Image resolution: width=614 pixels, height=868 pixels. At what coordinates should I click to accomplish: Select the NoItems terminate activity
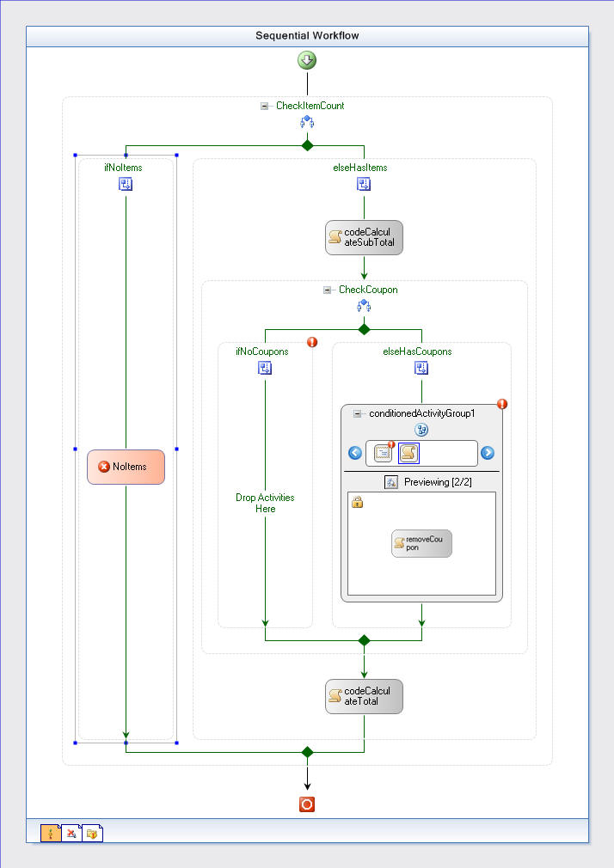(126, 467)
